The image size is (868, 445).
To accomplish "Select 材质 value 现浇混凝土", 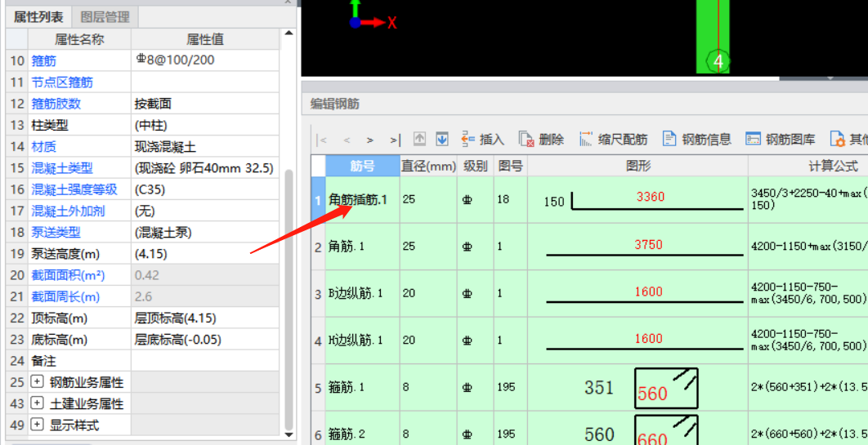I will coord(205,146).
